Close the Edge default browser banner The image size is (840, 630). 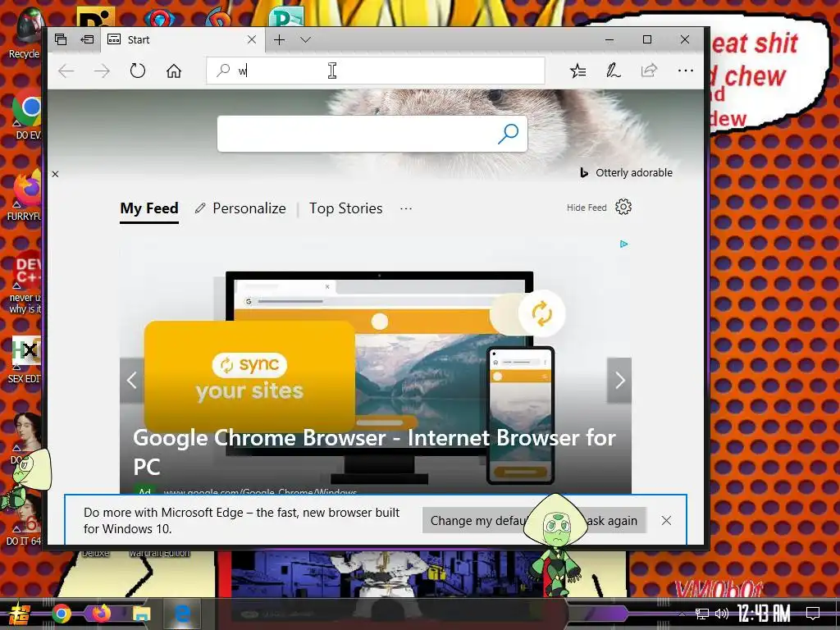point(666,521)
